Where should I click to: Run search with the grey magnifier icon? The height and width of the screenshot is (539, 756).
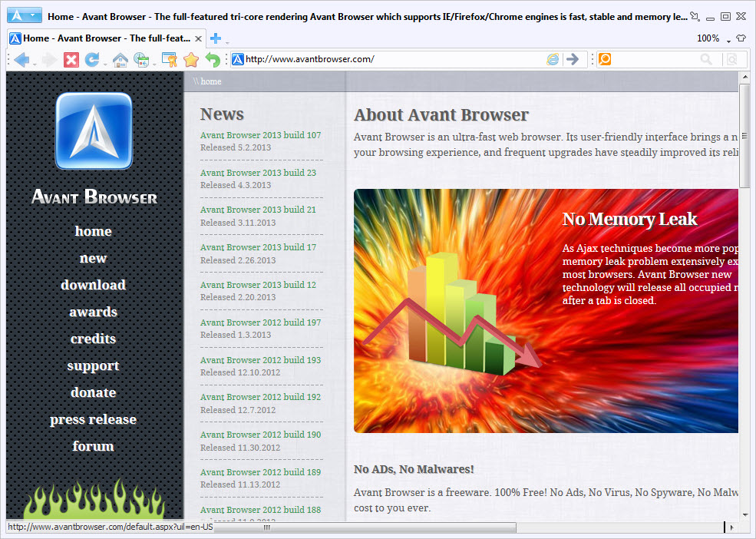(706, 59)
